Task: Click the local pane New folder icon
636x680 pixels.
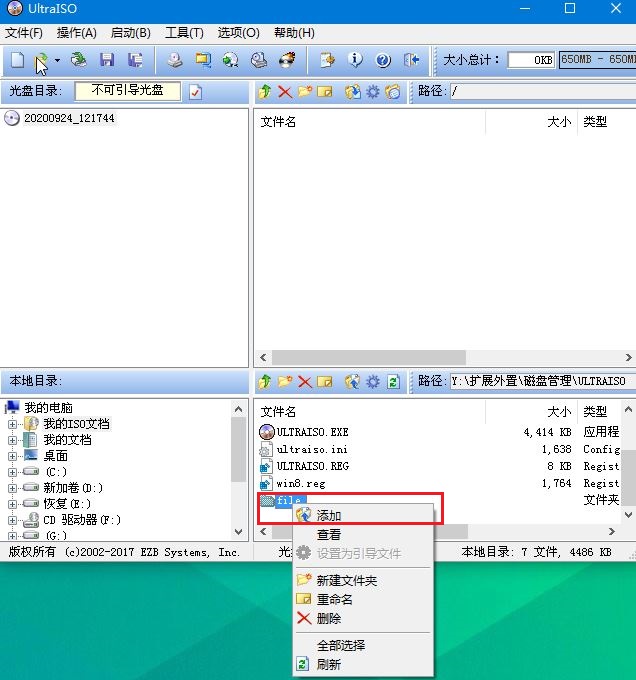Action: 285,382
